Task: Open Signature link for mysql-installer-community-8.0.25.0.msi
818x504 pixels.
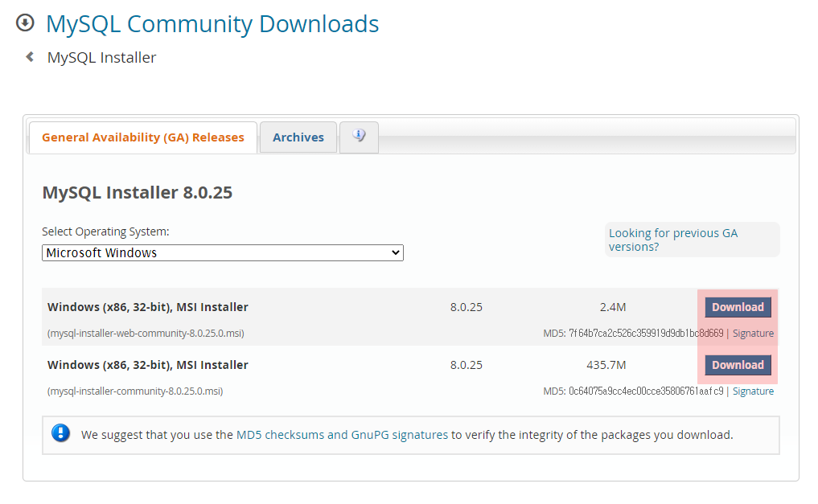Action: [753, 391]
